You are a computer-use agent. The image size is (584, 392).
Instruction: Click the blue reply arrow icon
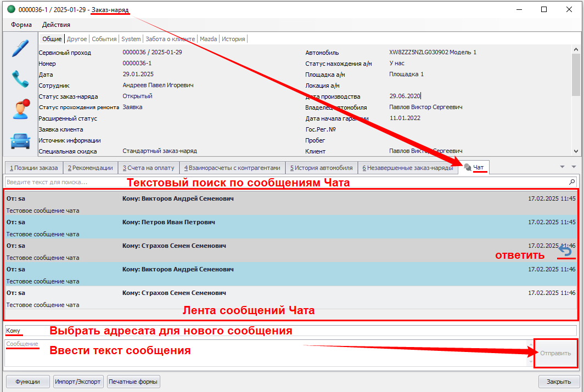point(565,251)
